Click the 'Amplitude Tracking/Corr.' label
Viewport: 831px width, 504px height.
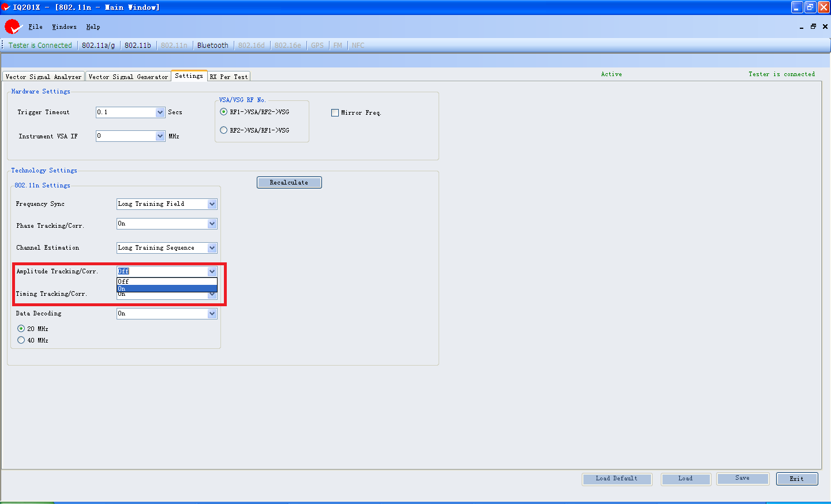pos(57,272)
